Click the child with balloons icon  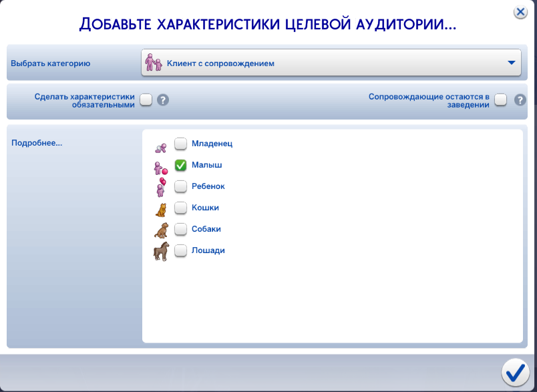tap(160, 187)
